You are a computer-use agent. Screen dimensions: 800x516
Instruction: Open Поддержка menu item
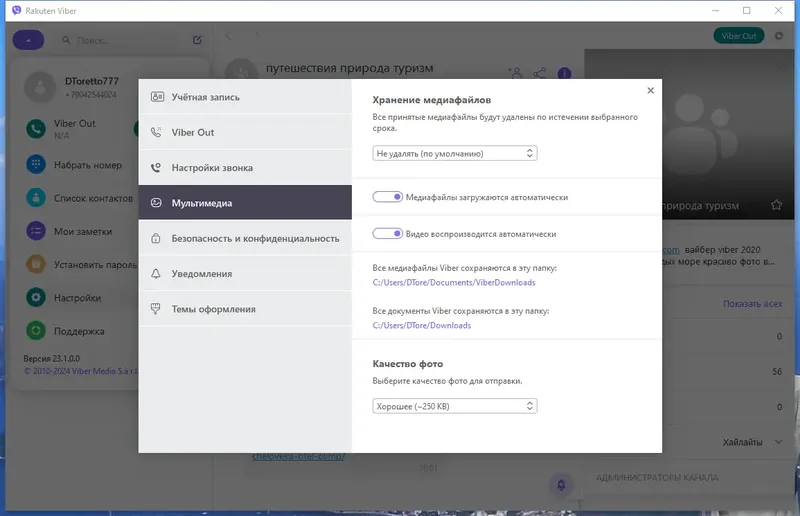(x=80, y=331)
